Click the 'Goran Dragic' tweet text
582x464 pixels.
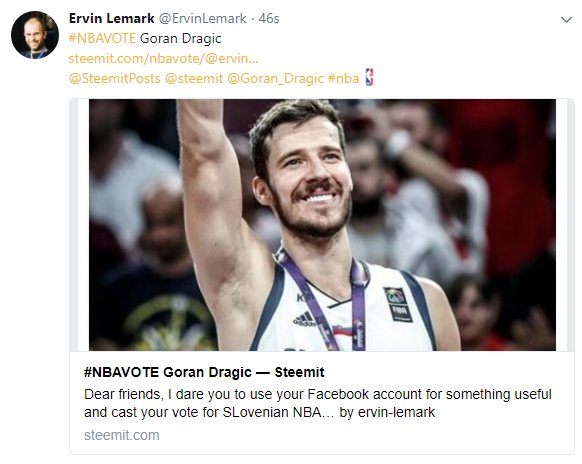tap(180, 39)
